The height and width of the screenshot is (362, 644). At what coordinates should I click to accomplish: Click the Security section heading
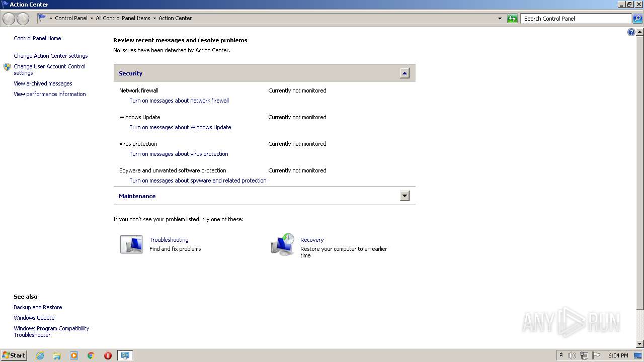click(x=131, y=73)
